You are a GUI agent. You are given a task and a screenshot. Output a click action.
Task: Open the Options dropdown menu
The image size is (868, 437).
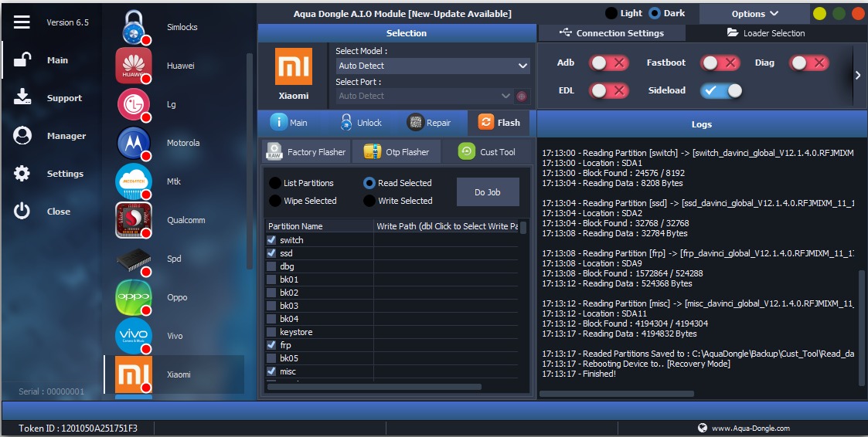pyautogui.click(x=755, y=14)
